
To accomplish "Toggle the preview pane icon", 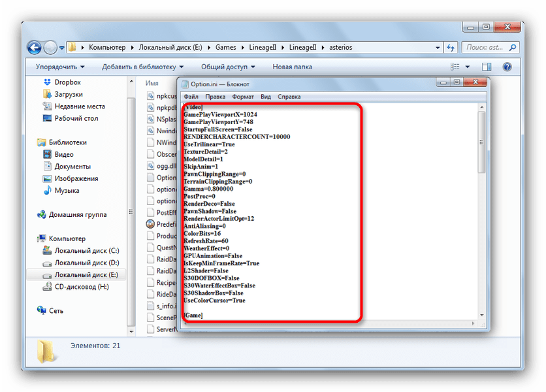I will [x=487, y=67].
